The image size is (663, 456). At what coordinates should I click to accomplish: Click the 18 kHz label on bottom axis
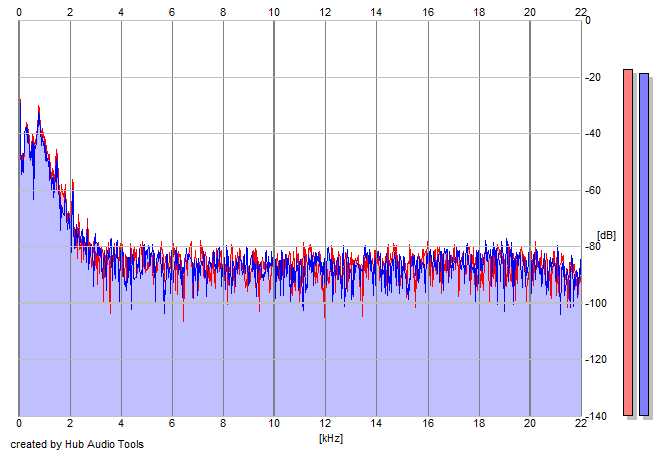[479, 423]
